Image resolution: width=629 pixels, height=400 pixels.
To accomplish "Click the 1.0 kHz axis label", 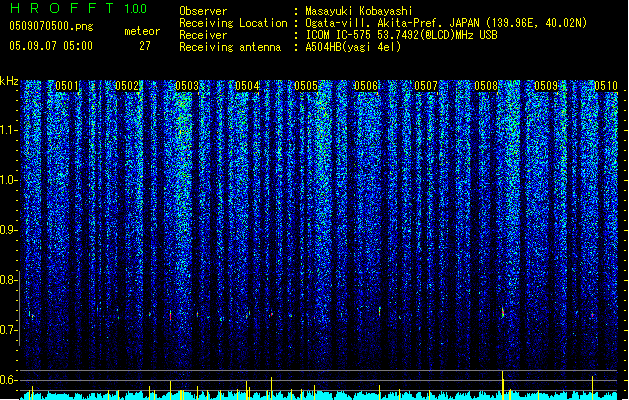I will click(x=8, y=180).
